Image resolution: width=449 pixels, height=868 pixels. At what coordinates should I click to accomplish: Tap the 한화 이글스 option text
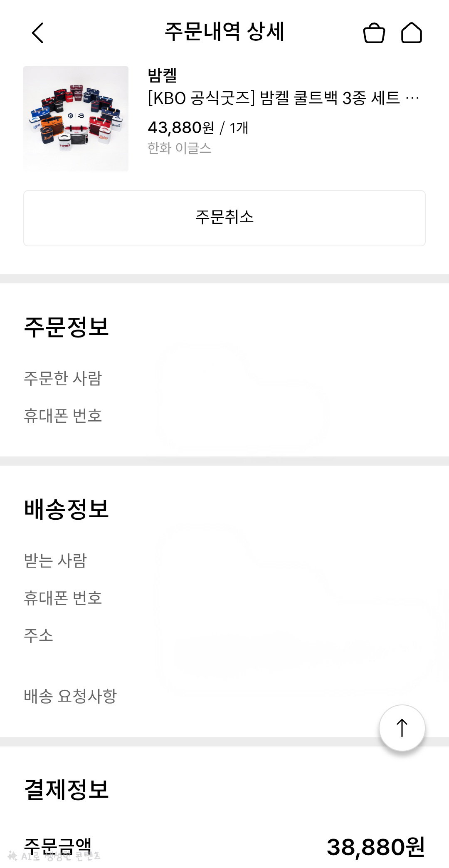[x=180, y=148]
